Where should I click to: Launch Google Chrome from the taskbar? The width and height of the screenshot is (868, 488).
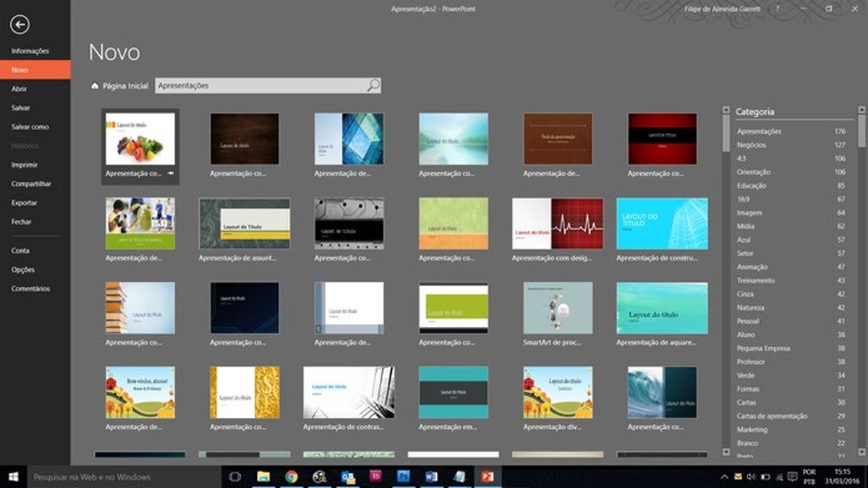(x=291, y=476)
